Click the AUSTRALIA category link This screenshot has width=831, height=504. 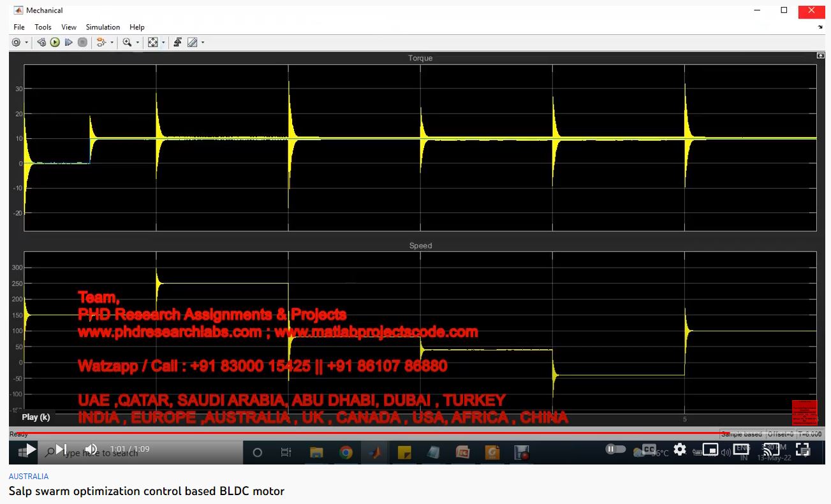click(x=29, y=477)
